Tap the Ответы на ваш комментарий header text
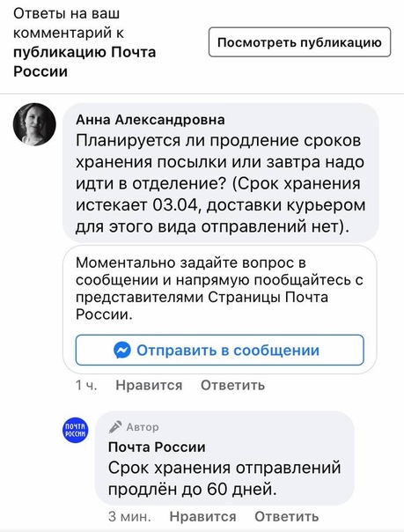Screen dimensions: 404x532 pos(69,24)
